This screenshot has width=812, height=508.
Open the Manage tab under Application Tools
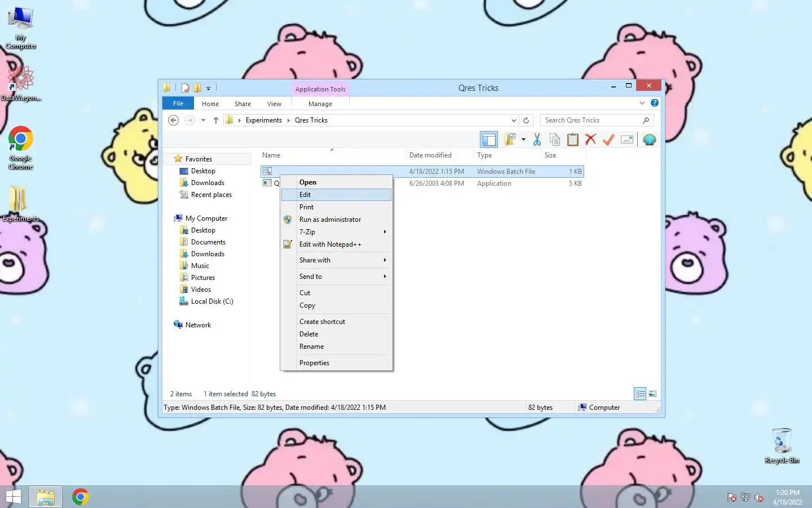point(320,104)
